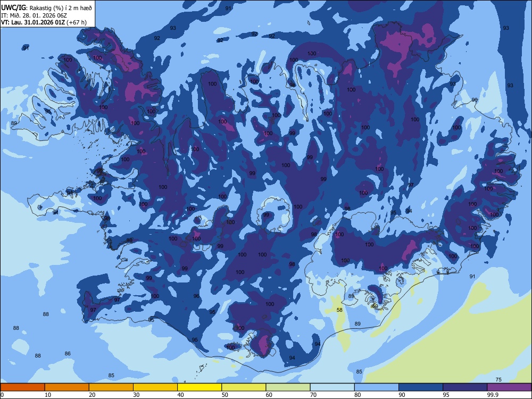Click the legend tick label '60'
This screenshot has height=399, width=532.
click(x=269, y=395)
